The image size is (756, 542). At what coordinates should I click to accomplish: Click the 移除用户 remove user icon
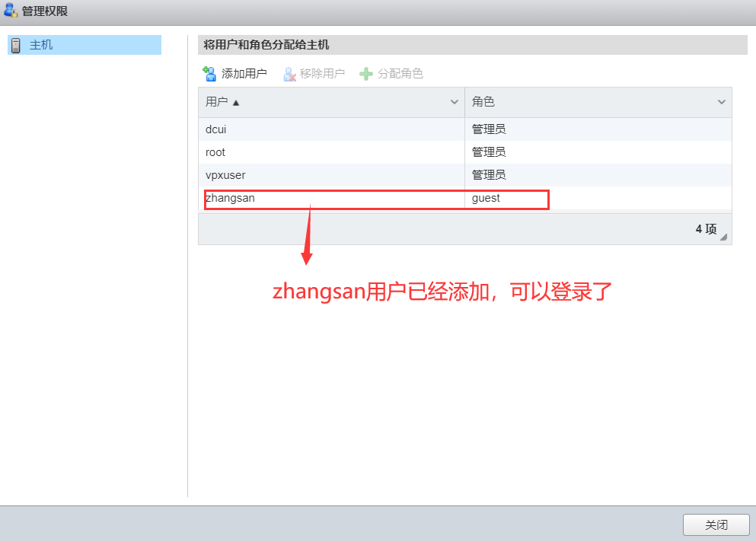click(289, 74)
